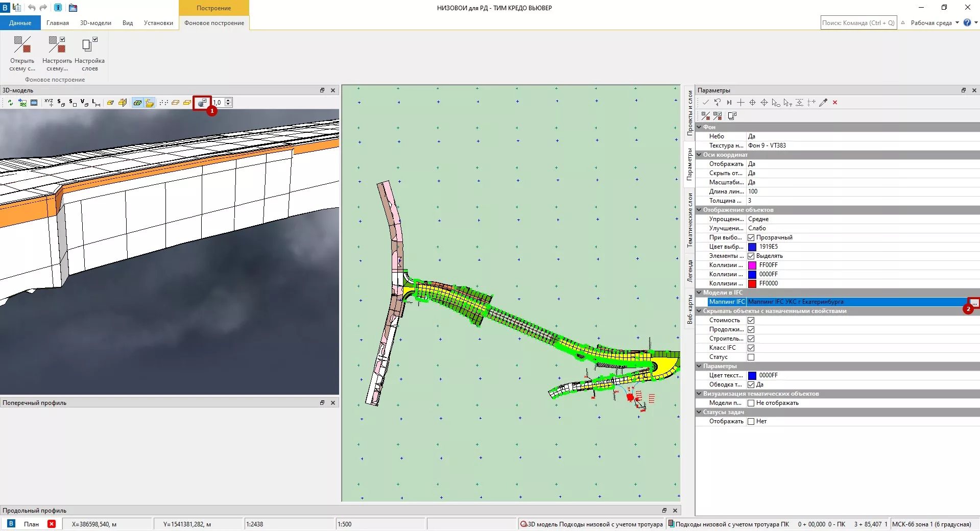980x531 pixels.
Task: Open the Рабочая среда dropdown
Action: [x=935, y=23]
